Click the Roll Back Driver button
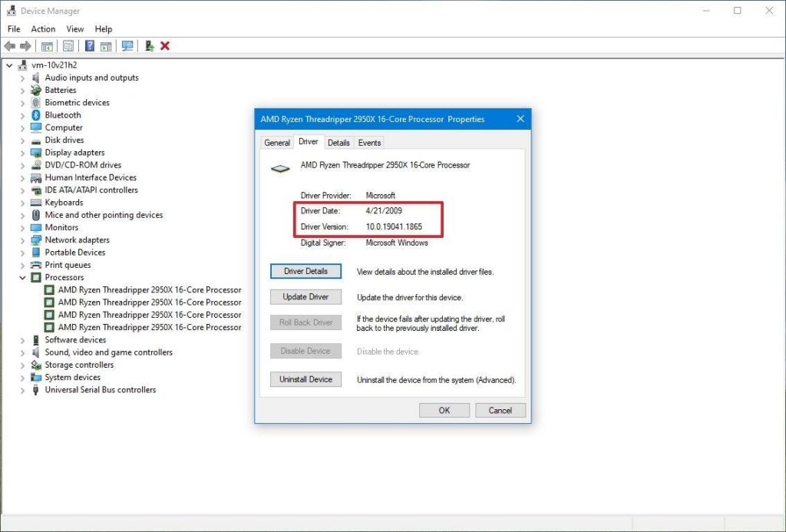The height and width of the screenshot is (532, 786). (x=305, y=322)
